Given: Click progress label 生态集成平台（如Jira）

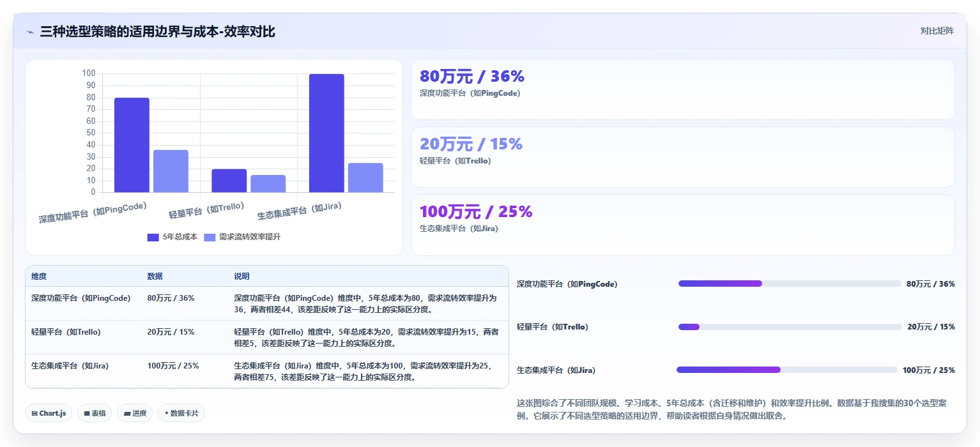Looking at the screenshot, I should click(x=556, y=370).
